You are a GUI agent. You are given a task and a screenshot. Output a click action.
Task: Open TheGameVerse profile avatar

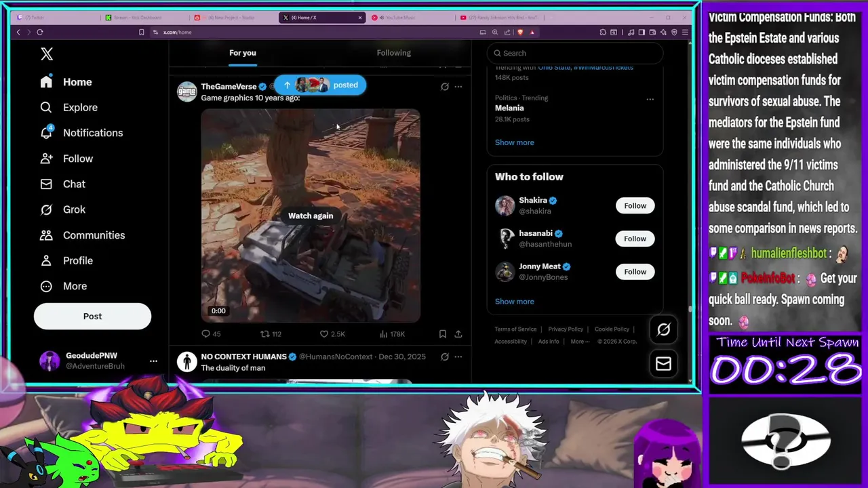point(186,91)
